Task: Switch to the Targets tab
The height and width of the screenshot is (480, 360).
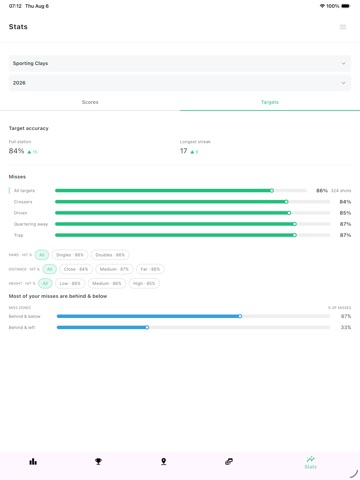Action: [270, 102]
